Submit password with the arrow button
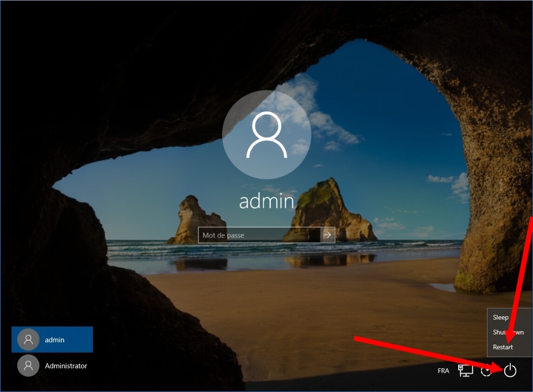This screenshot has width=533, height=392. tap(328, 235)
